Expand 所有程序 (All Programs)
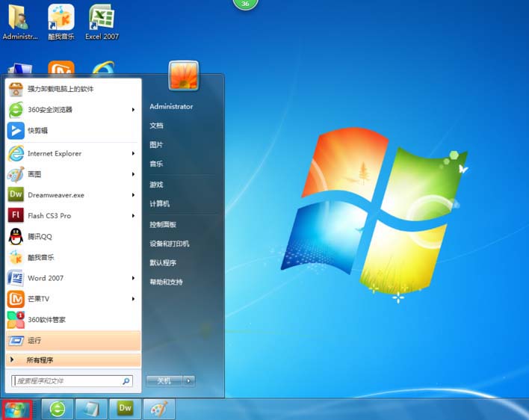 tap(73, 360)
